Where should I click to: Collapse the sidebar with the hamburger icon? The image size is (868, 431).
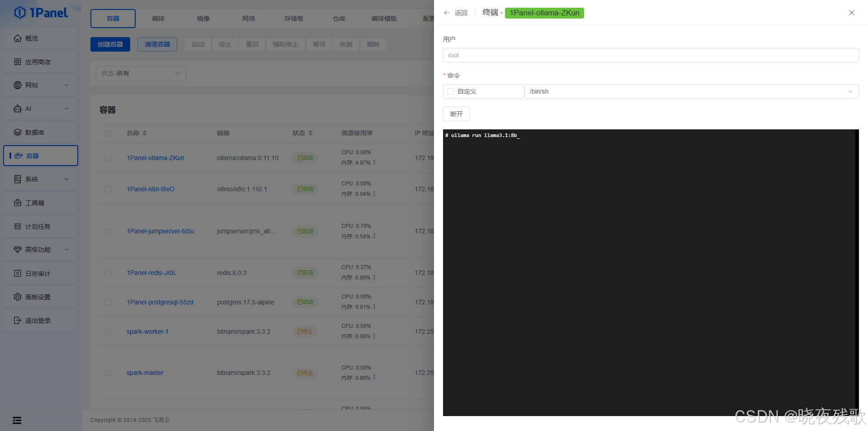17,420
